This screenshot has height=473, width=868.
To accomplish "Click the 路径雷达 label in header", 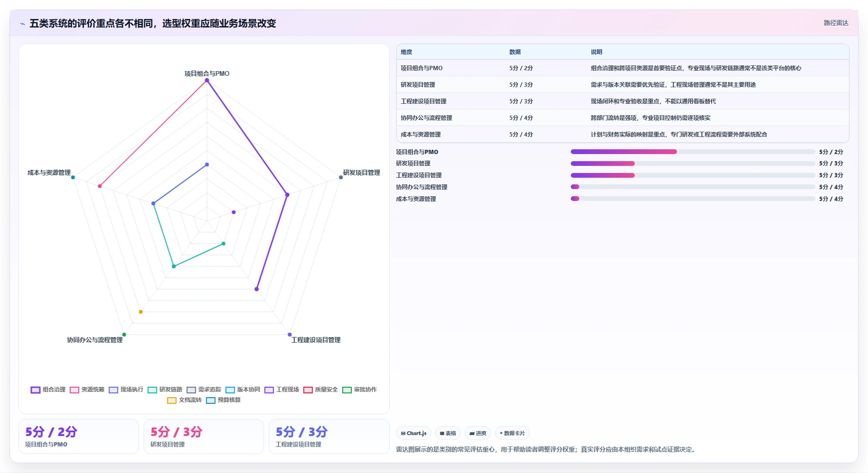I will [x=836, y=23].
